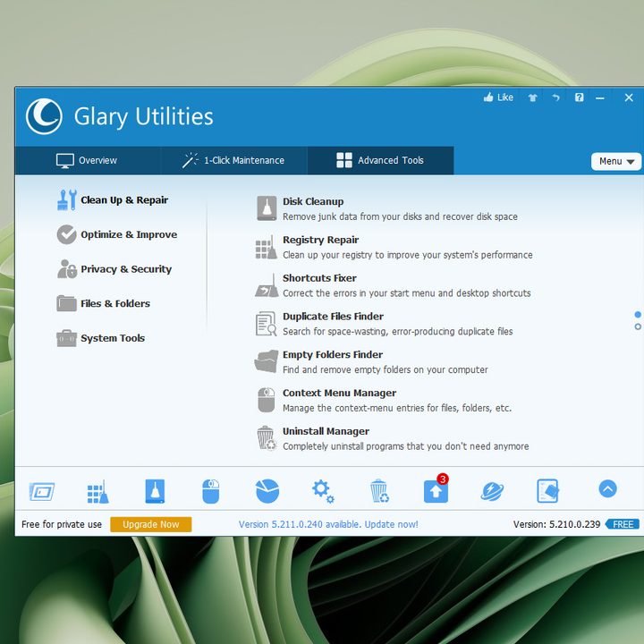Open the Shortcuts Fixer list icon
The height and width of the screenshot is (644, 644).
tap(267, 285)
